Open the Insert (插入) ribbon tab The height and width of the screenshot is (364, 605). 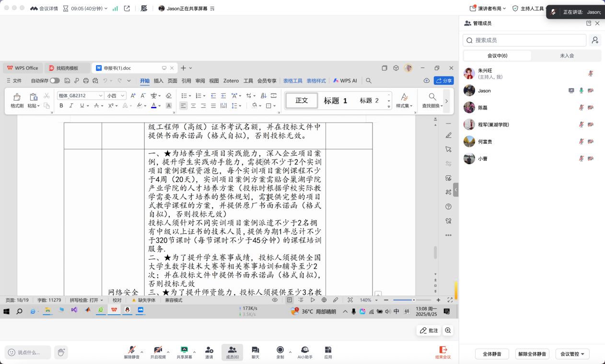(x=158, y=81)
